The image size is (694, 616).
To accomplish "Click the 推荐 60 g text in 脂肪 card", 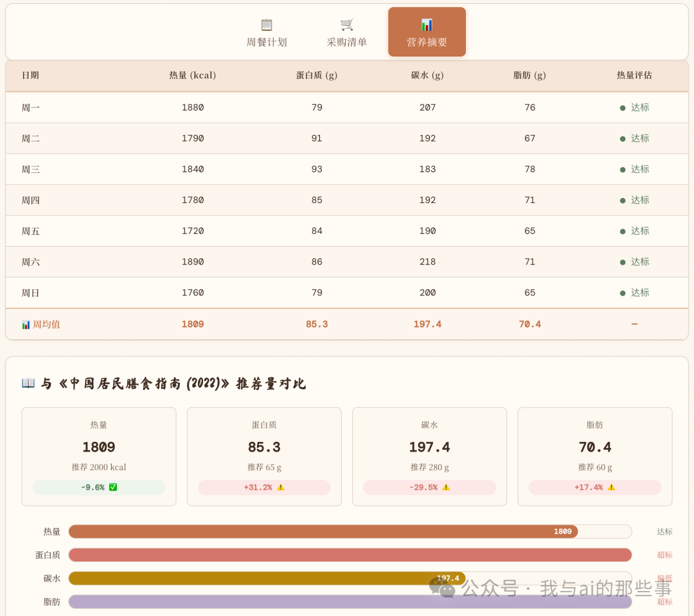I will (x=595, y=468).
